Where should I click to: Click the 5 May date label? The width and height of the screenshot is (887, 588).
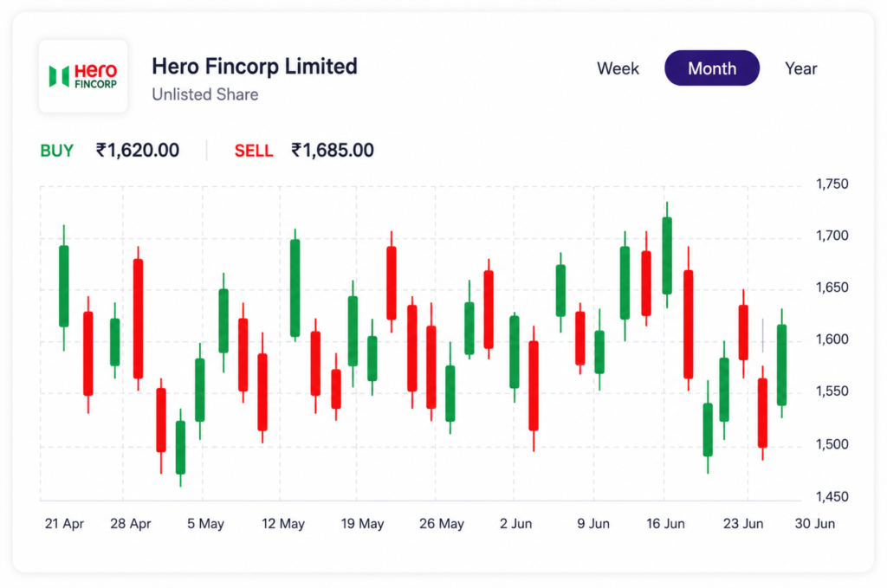[x=205, y=524]
